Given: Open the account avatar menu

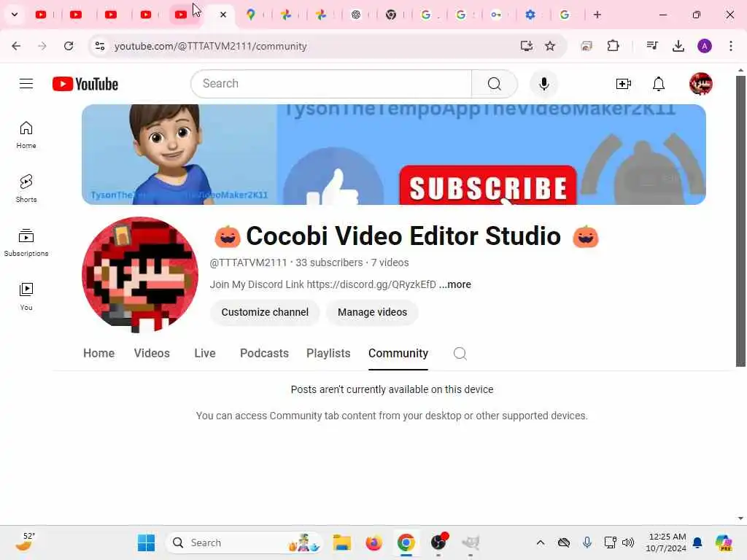Looking at the screenshot, I should tap(701, 84).
